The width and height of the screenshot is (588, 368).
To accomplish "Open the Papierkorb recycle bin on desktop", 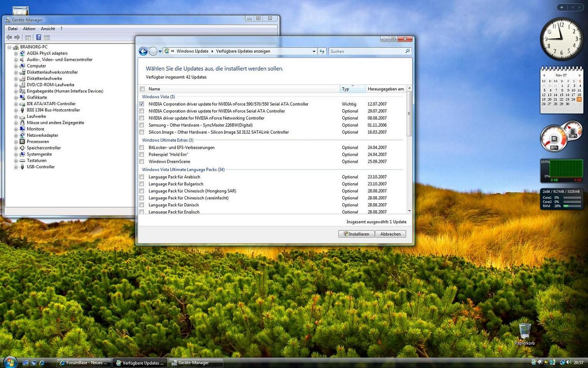I will 524,333.
